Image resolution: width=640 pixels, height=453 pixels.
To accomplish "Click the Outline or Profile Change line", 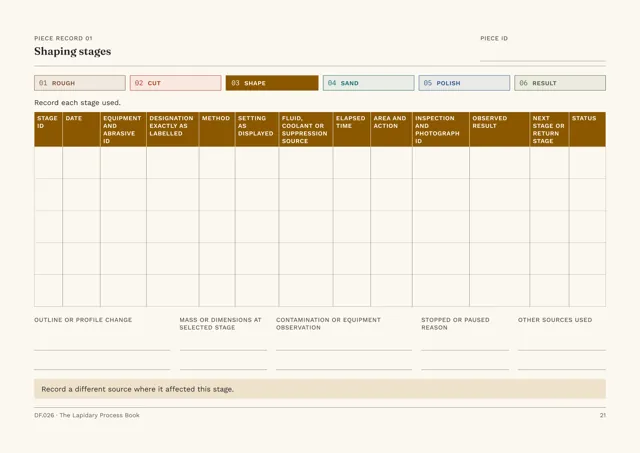I will pyautogui.click(x=102, y=343).
